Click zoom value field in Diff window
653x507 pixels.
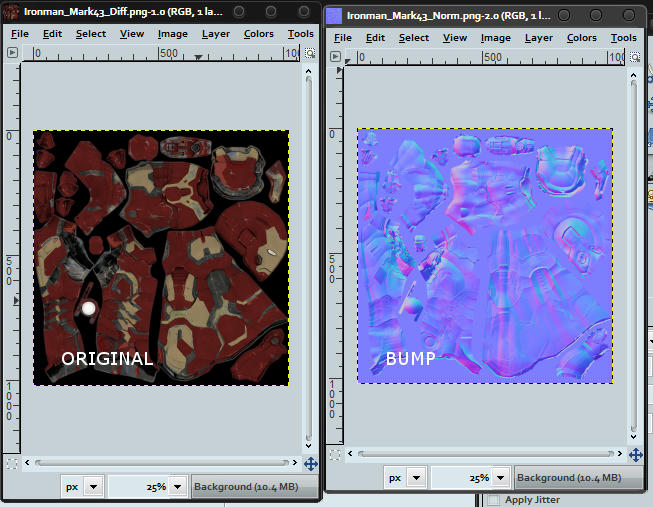click(140, 487)
